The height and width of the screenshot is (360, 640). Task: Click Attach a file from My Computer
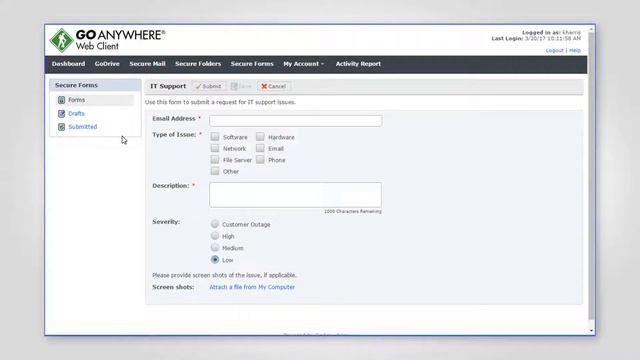(252, 287)
